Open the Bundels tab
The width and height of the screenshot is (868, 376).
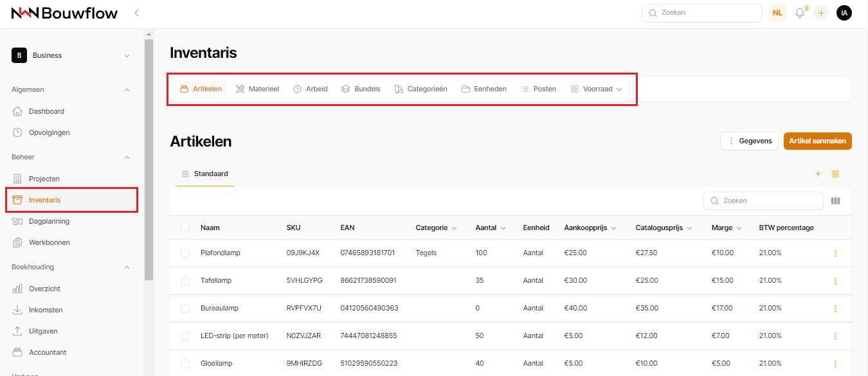click(361, 89)
